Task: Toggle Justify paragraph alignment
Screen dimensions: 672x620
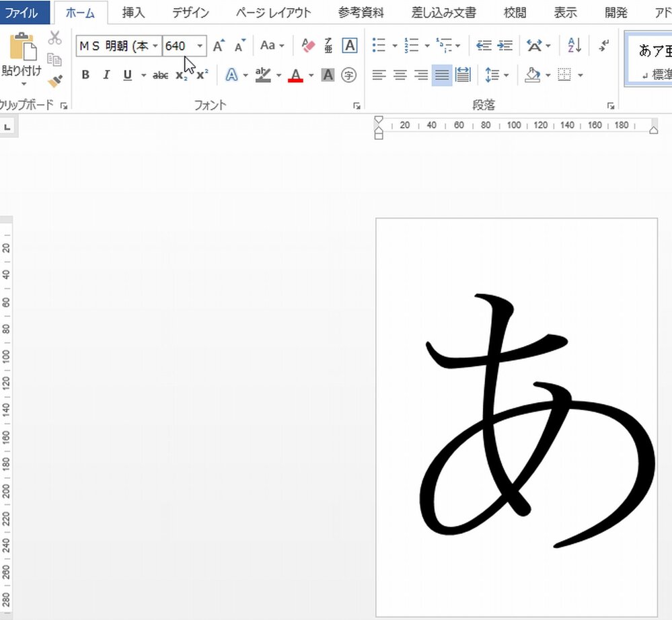Action: 441,75
